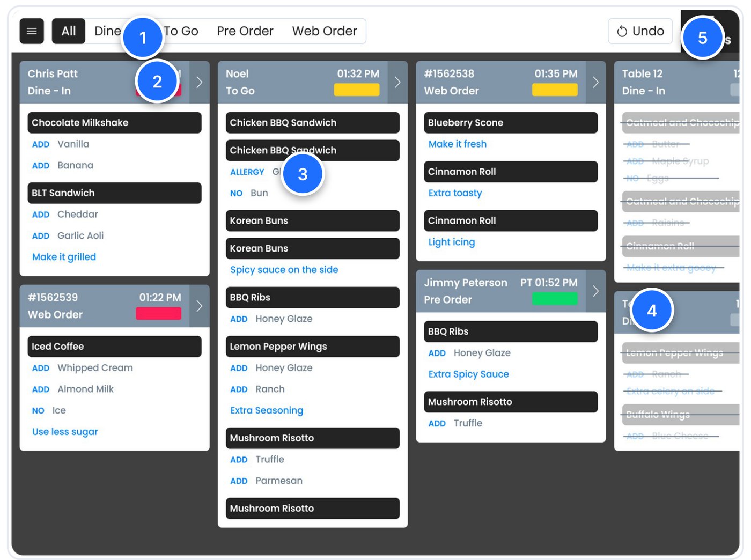Open order #1562538 chevron arrow

click(595, 82)
